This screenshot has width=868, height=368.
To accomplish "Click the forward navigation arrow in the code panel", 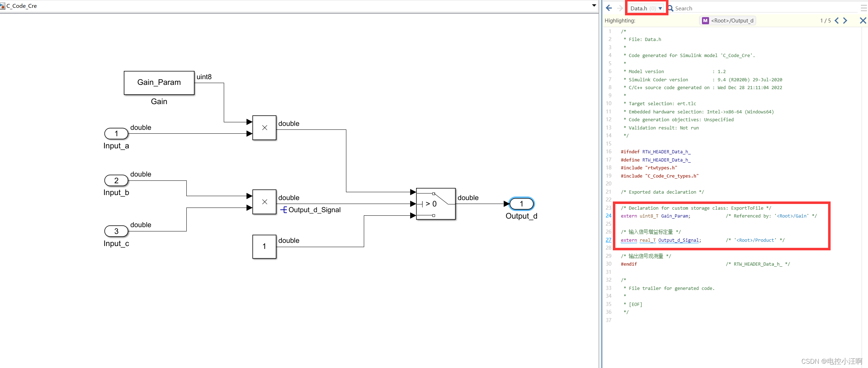I will click(x=620, y=8).
